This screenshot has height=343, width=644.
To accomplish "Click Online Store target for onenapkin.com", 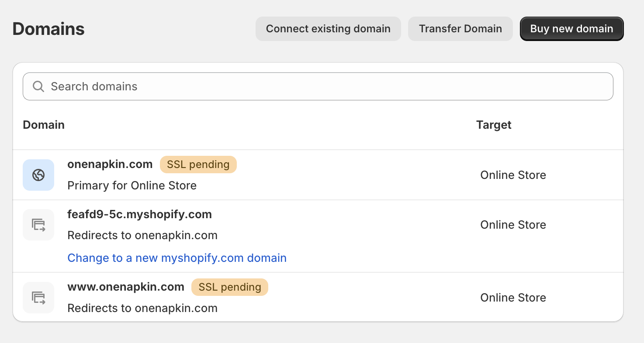I will (x=513, y=175).
